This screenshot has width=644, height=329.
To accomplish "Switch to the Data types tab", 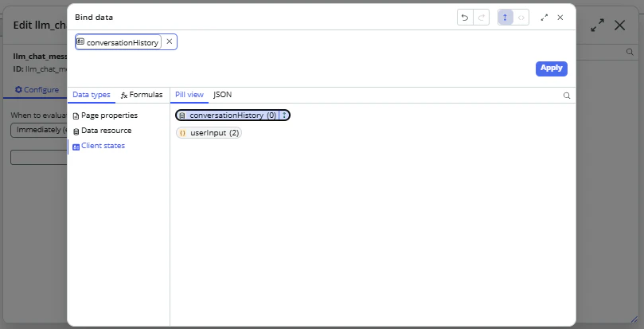I will pyautogui.click(x=92, y=95).
